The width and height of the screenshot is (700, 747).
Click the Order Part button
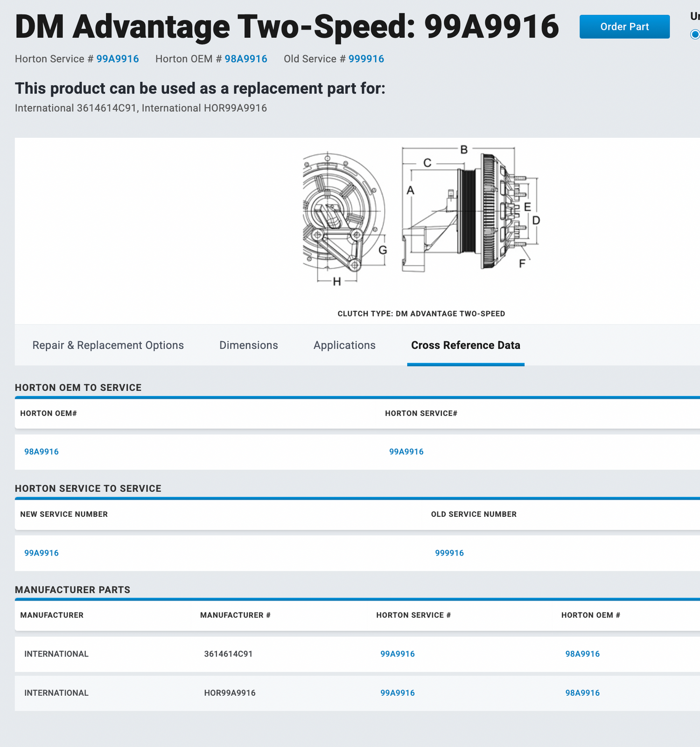624,27
